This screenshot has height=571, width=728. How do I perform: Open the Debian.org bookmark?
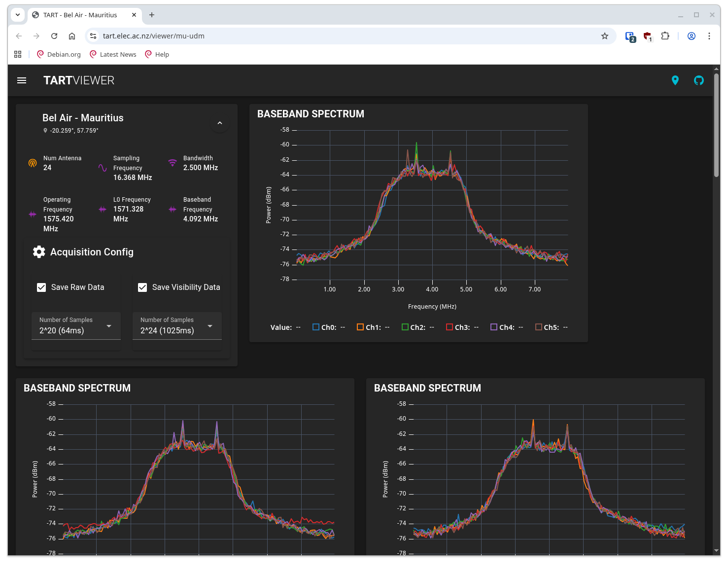pyautogui.click(x=58, y=54)
